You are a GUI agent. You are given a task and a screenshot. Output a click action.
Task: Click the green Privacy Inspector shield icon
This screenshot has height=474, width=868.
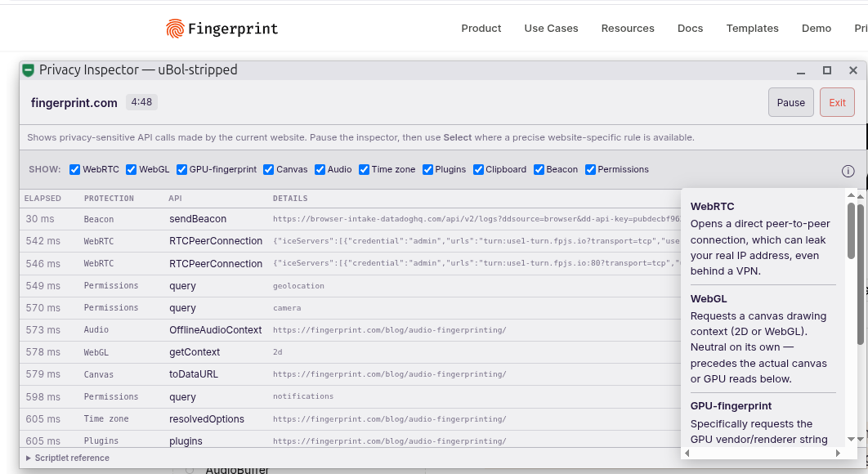click(x=29, y=69)
